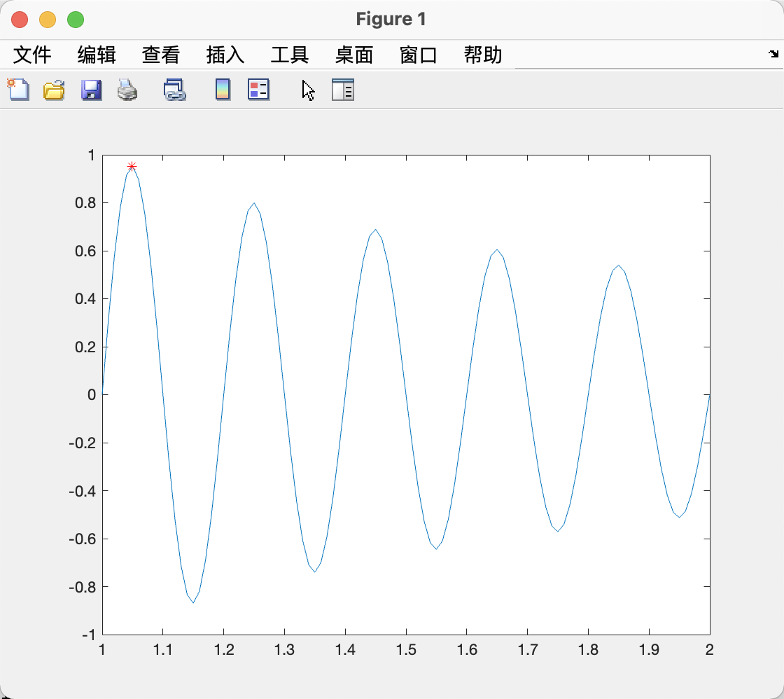
Task: Click the y-axis tick label -0.6
Action: (x=82, y=539)
